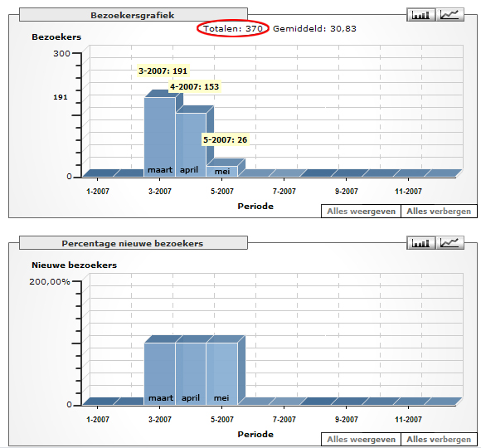The image size is (481, 448).
Task: Select the mei bar in Nieuwe bezoekers chart
Action: click(x=222, y=373)
